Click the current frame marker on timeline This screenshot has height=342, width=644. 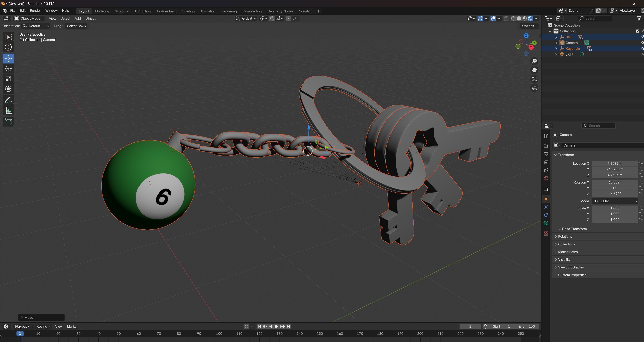tap(20, 334)
